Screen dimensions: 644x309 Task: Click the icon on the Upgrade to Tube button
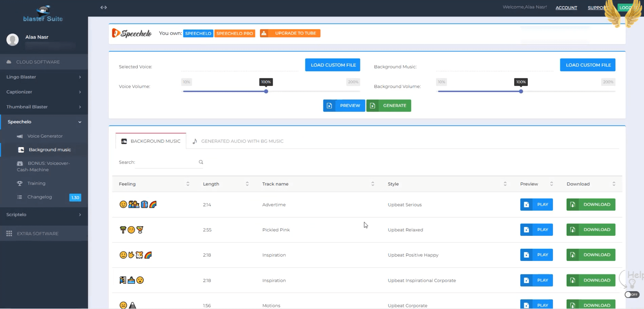264,33
